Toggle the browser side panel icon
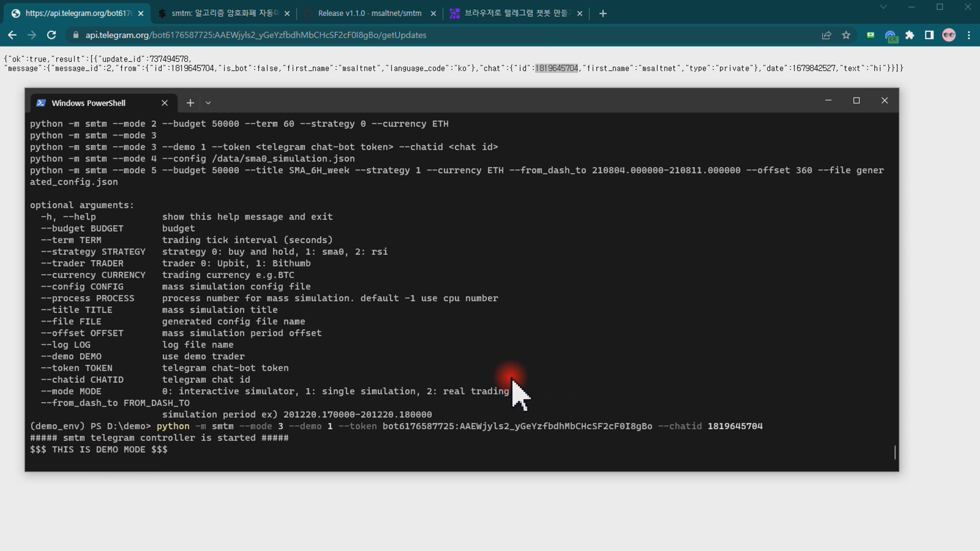Image resolution: width=980 pixels, height=551 pixels. (x=929, y=35)
